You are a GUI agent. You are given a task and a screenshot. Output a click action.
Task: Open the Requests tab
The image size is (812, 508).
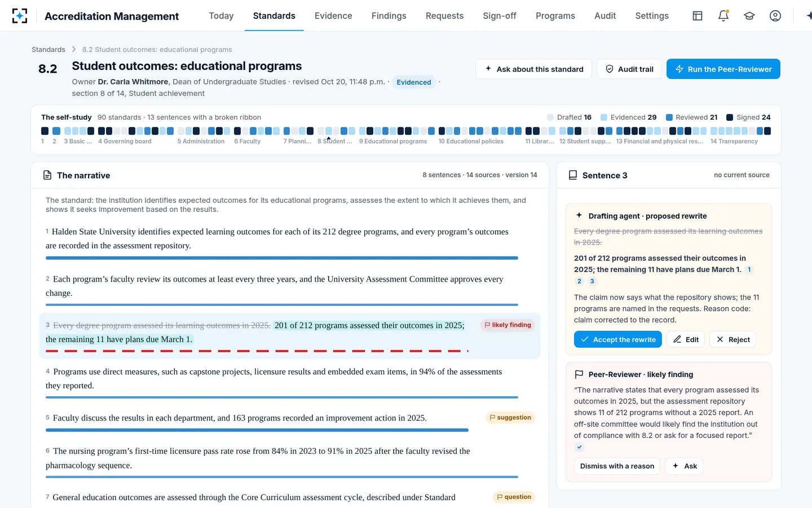(x=444, y=16)
